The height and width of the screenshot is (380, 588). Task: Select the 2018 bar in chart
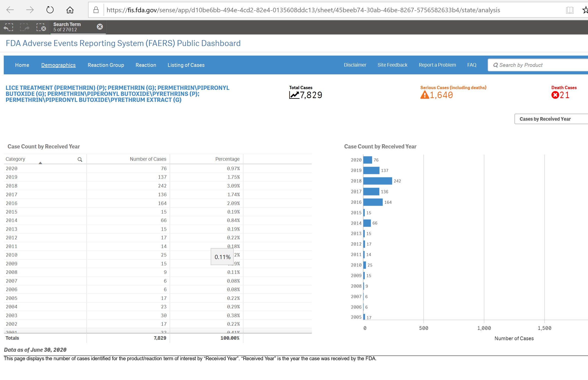[x=377, y=181]
